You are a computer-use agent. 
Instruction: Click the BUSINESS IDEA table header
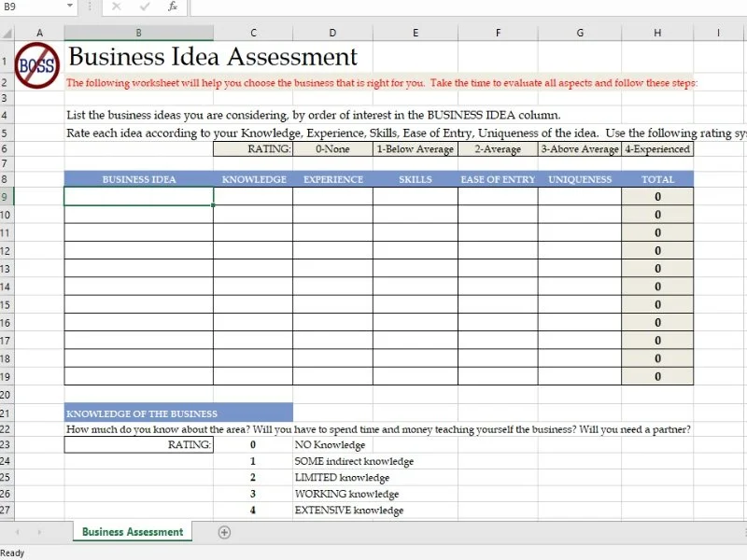point(138,179)
